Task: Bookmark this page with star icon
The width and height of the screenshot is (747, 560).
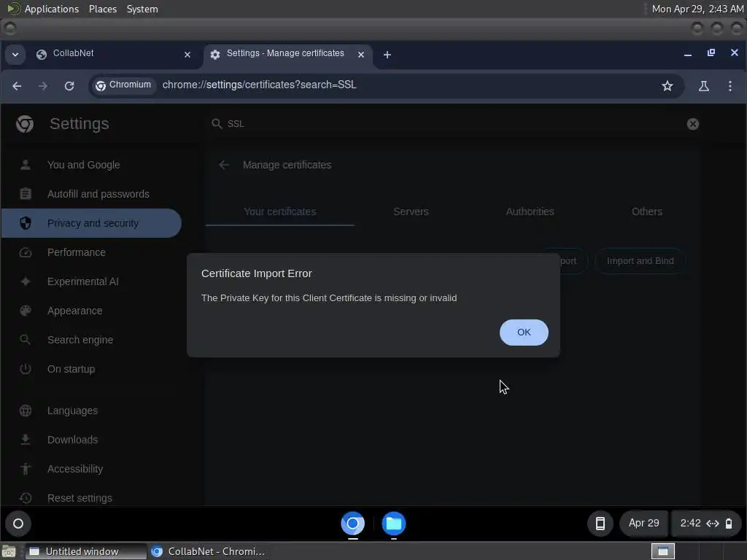Action: 667,86
